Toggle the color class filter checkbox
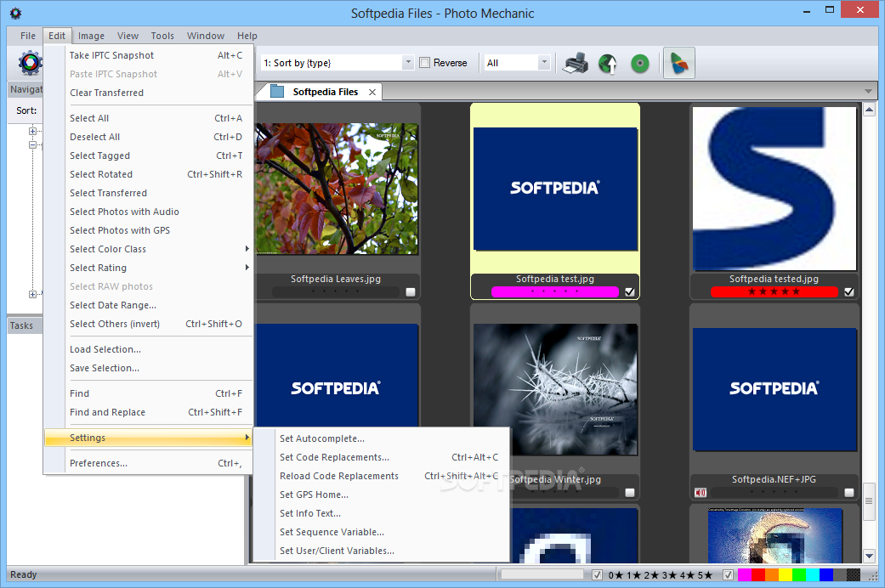Image resolution: width=885 pixels, height=588 pixels. tap(728, 575)
